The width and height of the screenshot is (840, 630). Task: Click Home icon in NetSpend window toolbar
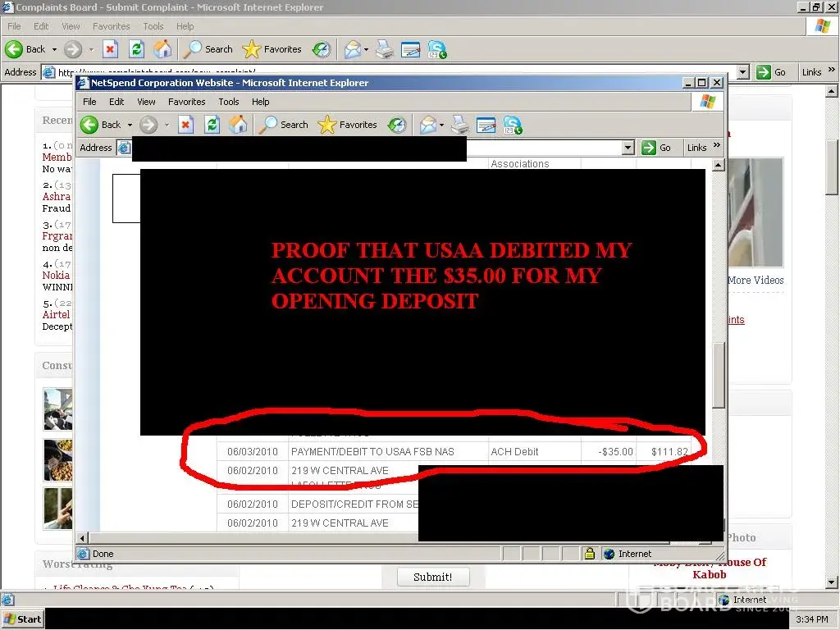pos(238,125)
